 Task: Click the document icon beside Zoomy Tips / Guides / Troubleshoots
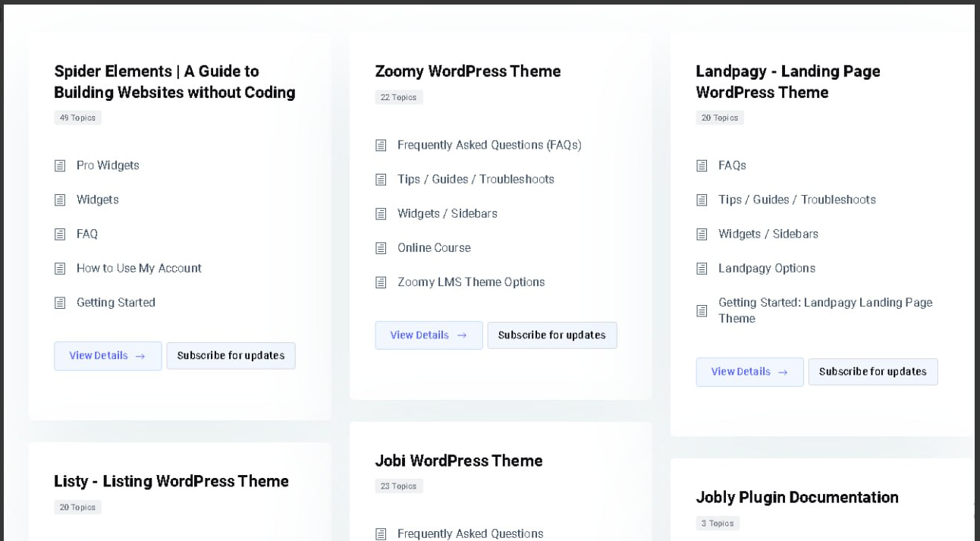coord(381,180)
